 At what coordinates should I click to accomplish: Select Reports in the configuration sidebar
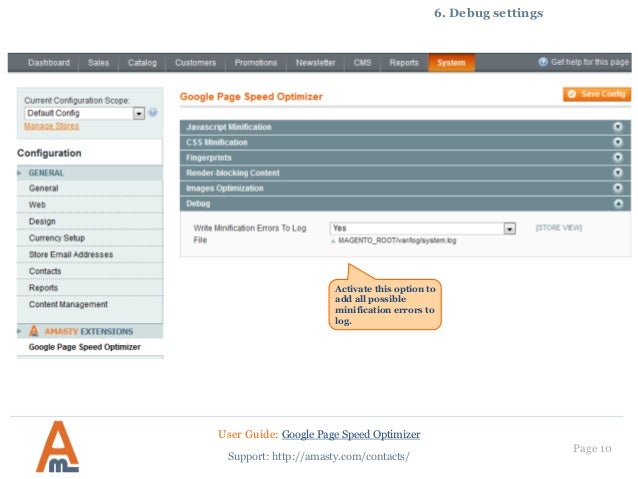tap(90, 288)
